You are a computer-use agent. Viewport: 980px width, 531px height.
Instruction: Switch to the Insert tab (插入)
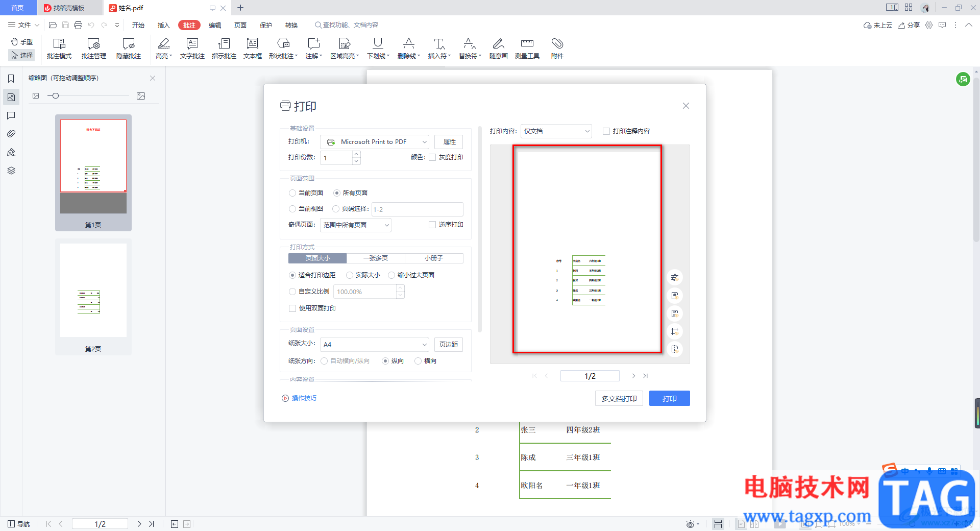click(164, 25)
